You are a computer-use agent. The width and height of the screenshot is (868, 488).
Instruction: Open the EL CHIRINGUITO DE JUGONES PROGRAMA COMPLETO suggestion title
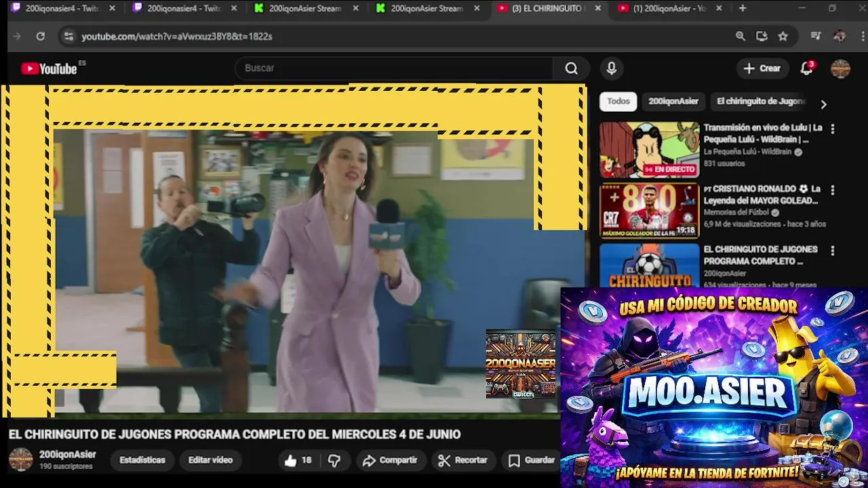760,256
